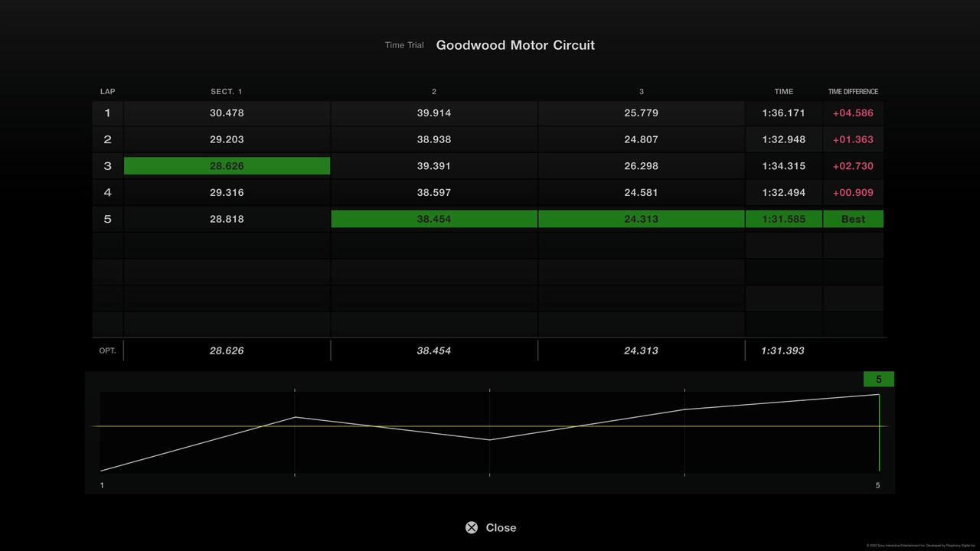The image size is (980, 551).
Task: Click the OPT. row label
Action: pos(107,350)
